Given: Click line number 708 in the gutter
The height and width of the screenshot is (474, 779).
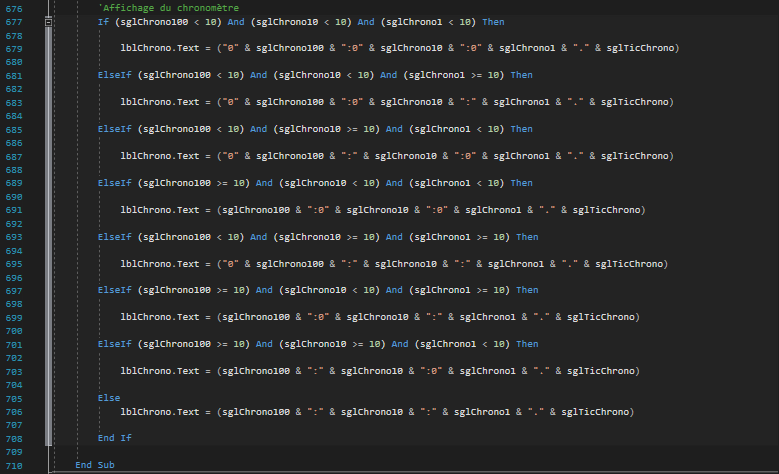Looking at the screenshot, I should coord(14,439).
